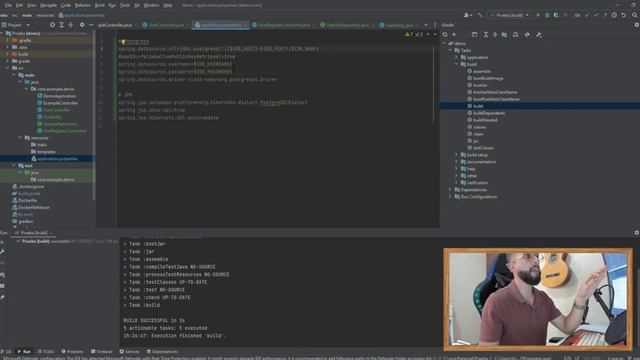The width and height of the screenshot is (640, 360).
Task: Open the Navigate menu
Action: (48, 5)
